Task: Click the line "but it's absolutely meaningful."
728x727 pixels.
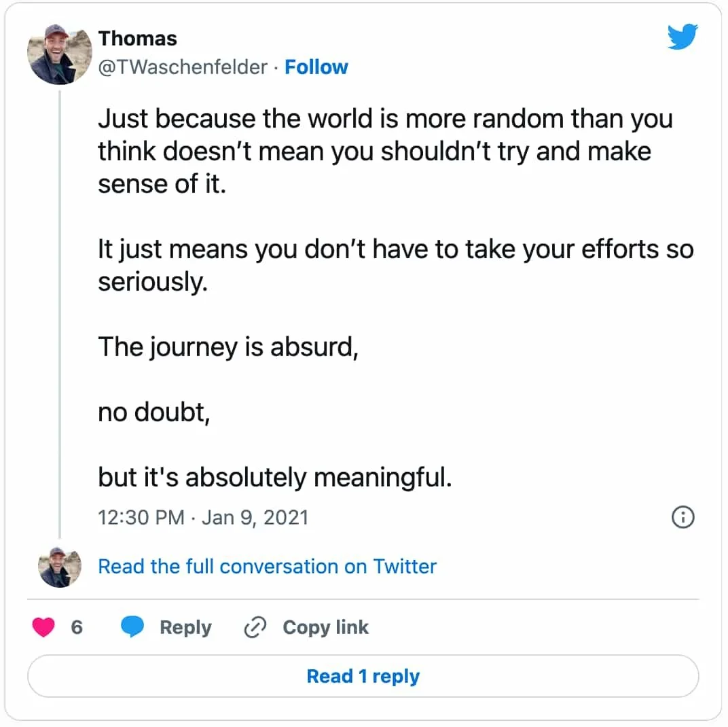Action: point(275,478)
